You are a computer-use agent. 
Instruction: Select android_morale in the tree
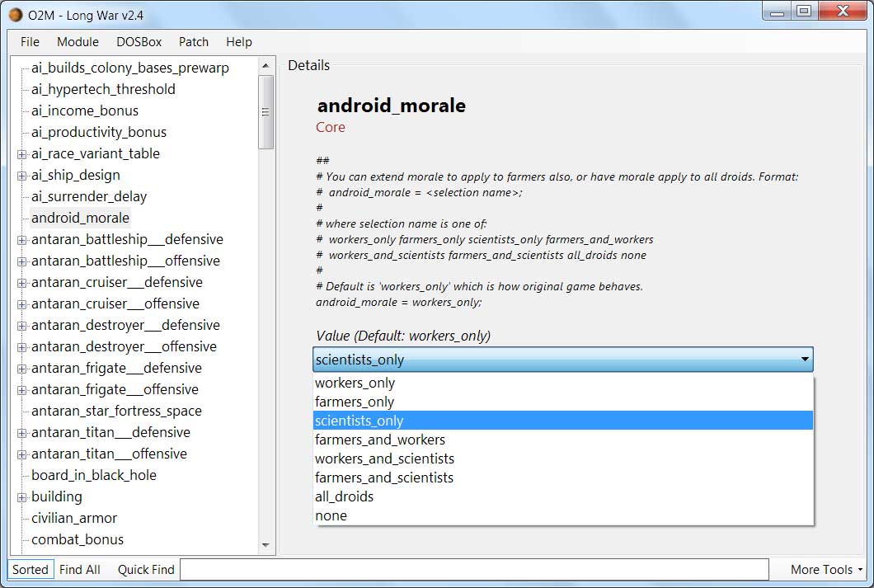click(x=80, y=218)
